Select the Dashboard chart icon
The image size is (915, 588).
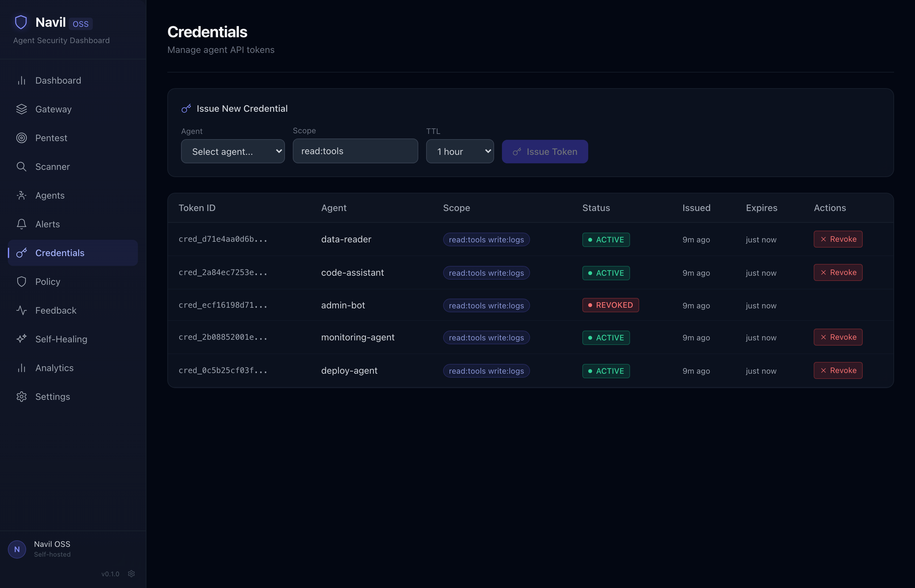[x=21, y=80]
